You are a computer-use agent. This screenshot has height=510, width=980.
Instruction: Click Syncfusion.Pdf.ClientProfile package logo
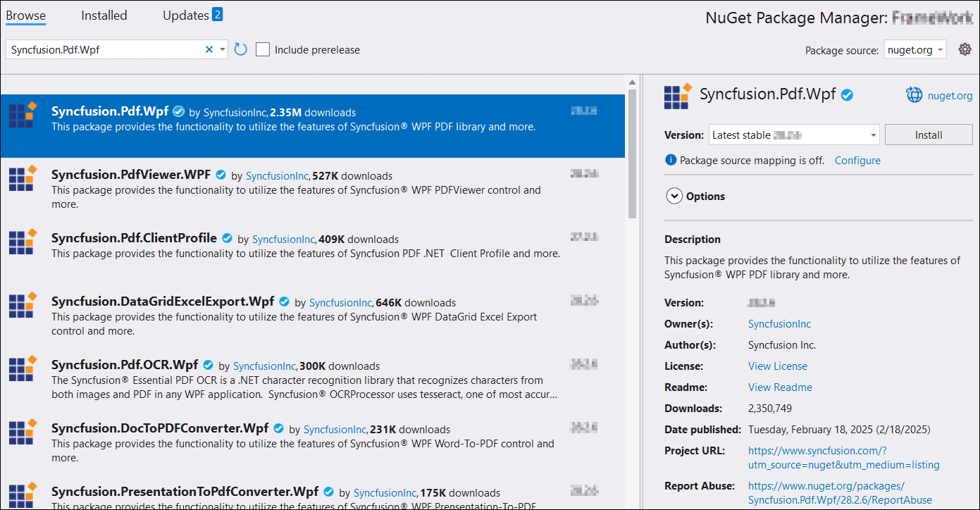point(23,242)
